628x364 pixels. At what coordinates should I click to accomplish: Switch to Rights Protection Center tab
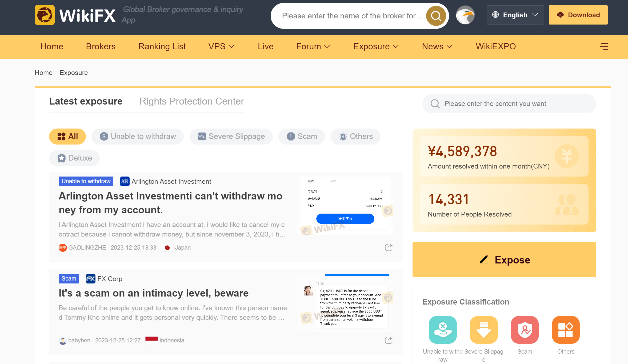point(192,101)
